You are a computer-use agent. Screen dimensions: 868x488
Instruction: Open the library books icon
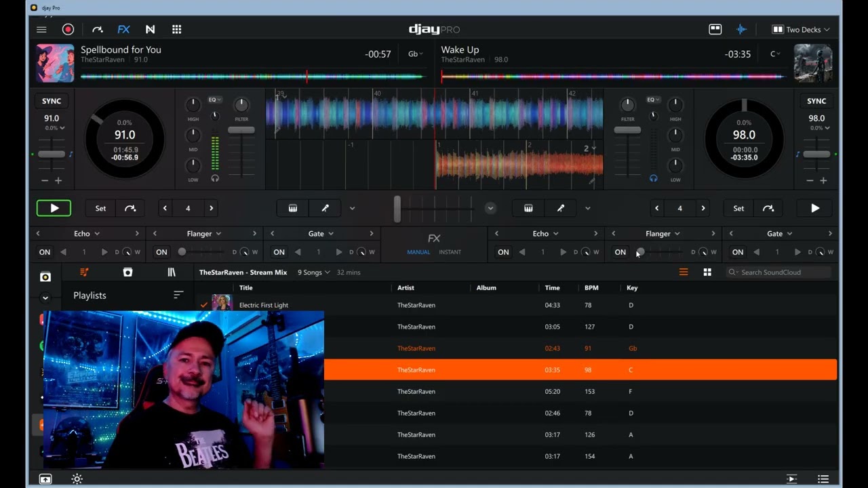[x=172, y=272]
